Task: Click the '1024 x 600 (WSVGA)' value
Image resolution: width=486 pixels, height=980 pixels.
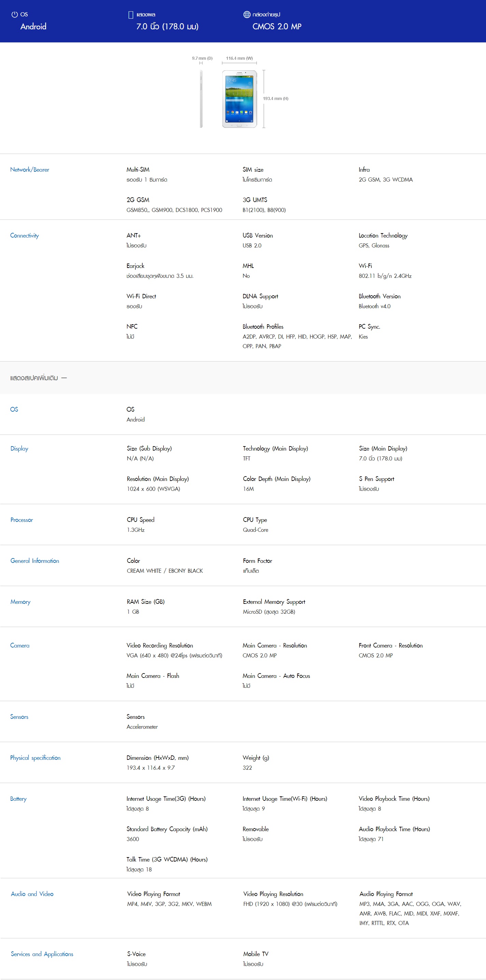Action: (x=153, y=489)
